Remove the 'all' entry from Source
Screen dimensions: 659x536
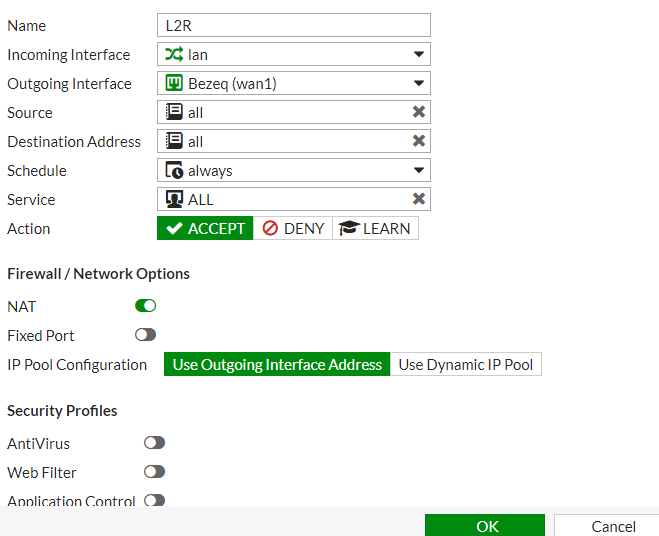(x=419, y=113)
